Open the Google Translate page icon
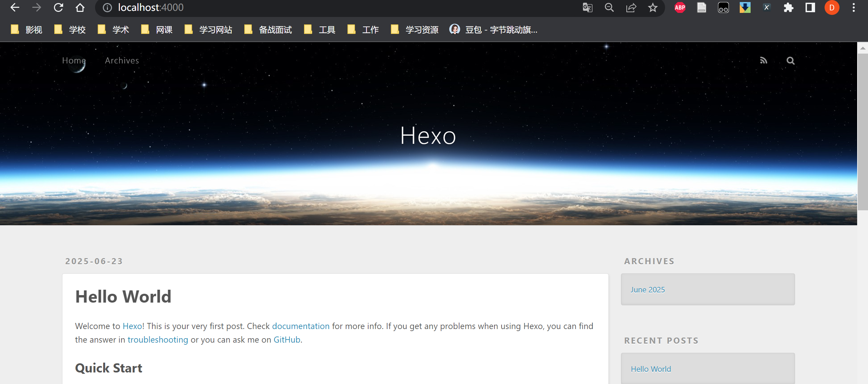The height and width of the screenshot is (384, 868). point(587,7)
